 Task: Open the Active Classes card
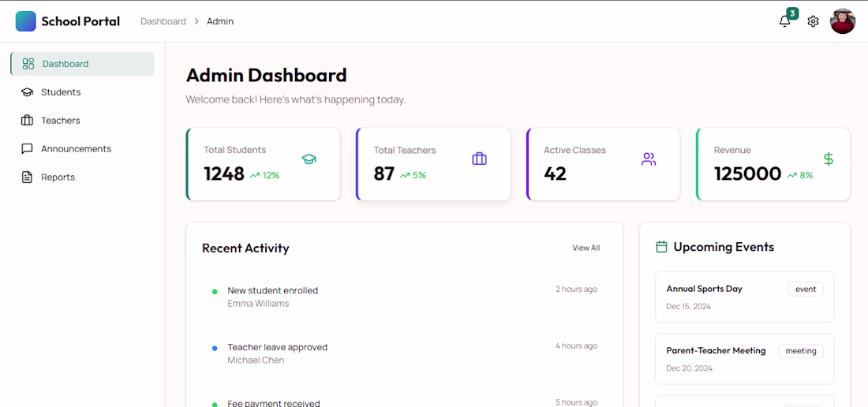(604, 164)
